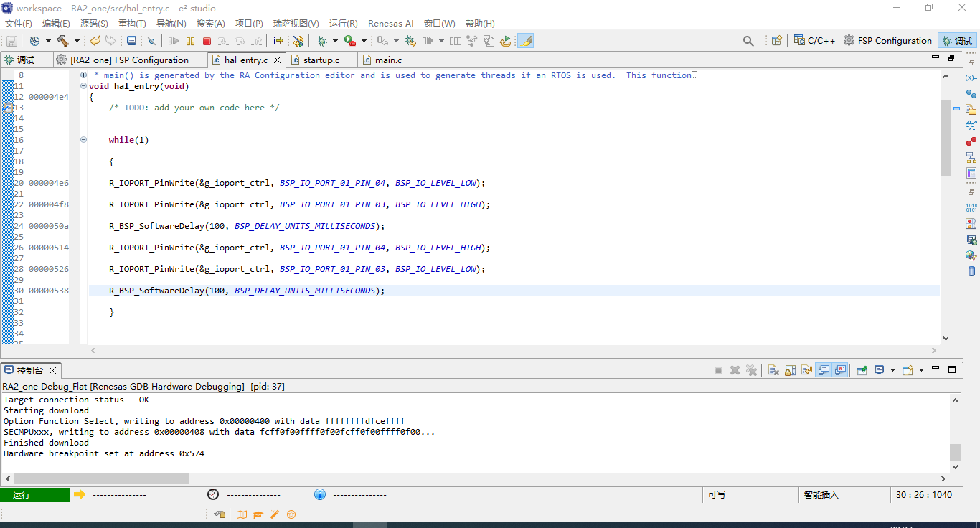The image size is (980, 528).
Task: Click the editor horizontal scrollbar track
Action: coord(514,350)
